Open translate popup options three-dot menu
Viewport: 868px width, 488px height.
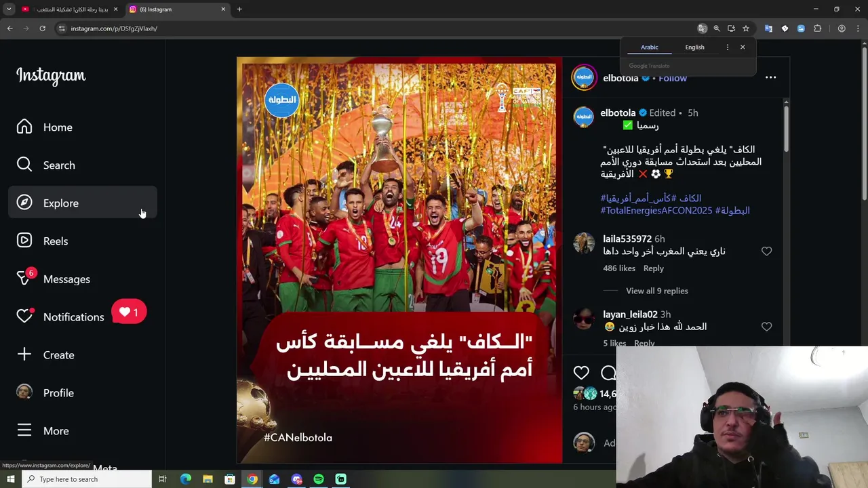pos(727,47)
